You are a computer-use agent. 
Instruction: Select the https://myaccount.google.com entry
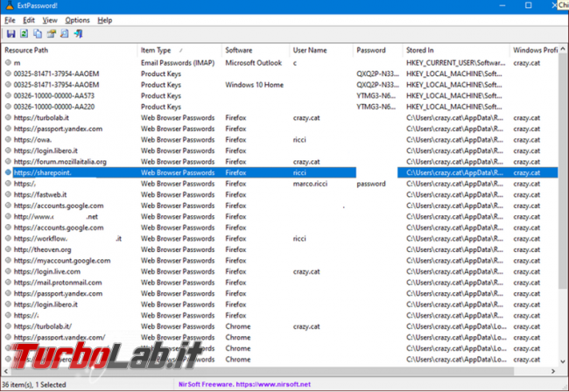pos(62,261)
